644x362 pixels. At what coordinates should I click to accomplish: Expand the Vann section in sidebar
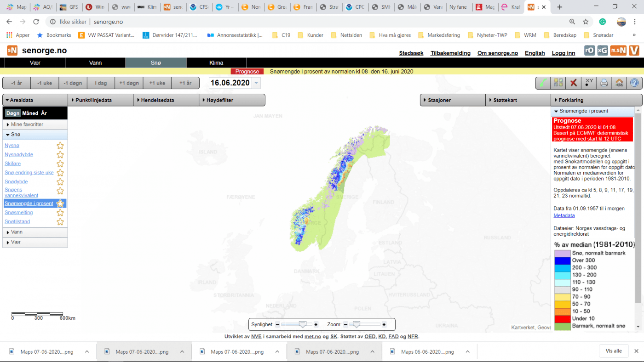(35, 232)
